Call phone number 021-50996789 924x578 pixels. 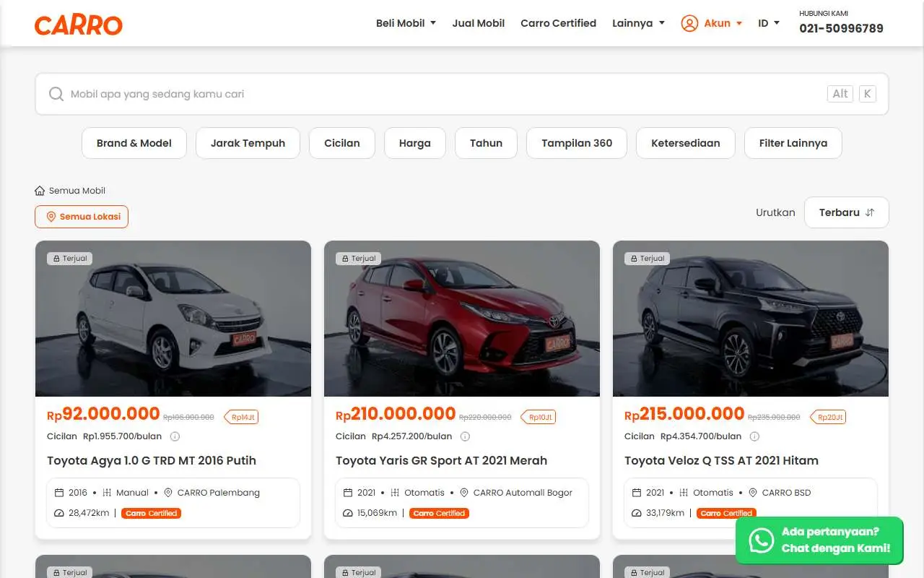click(841, 28)
